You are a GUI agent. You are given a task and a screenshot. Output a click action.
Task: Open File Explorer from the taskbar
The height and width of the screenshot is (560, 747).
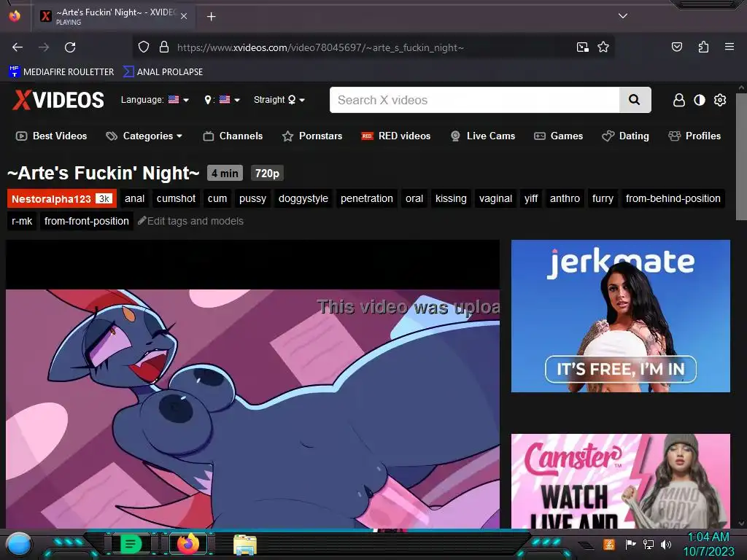pyautogui.click(x=245, y=545)
